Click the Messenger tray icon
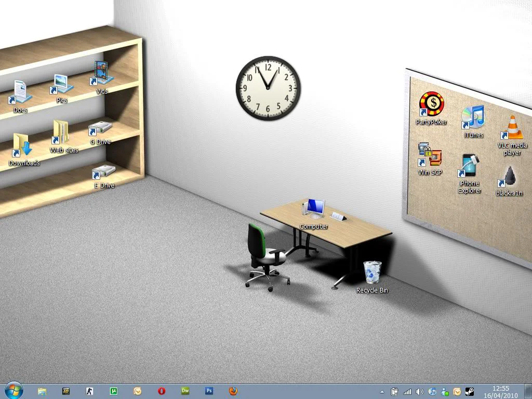 coord(445,392)
